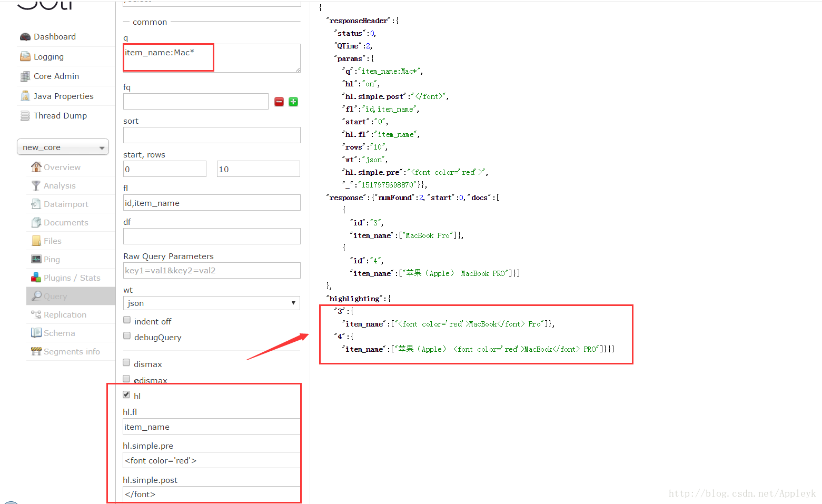The height and width of the screenshot is (504, 822).
Task: Click the Thread Dump icon
Action: 25,116
